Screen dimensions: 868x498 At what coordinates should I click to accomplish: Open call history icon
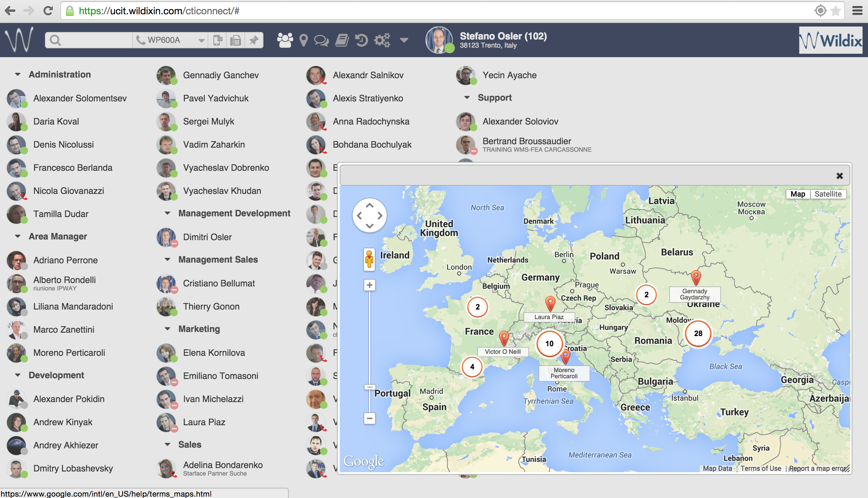(361, 40)
